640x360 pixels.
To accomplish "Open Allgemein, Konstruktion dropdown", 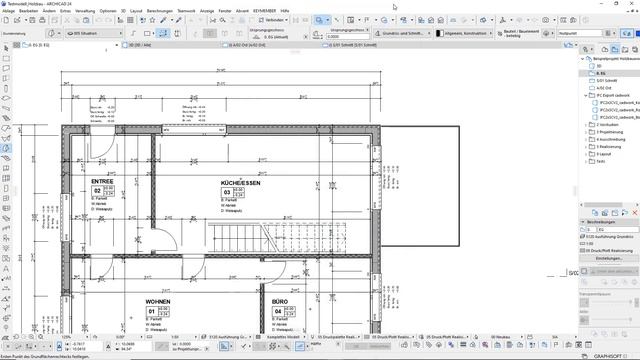I will 464,33.
